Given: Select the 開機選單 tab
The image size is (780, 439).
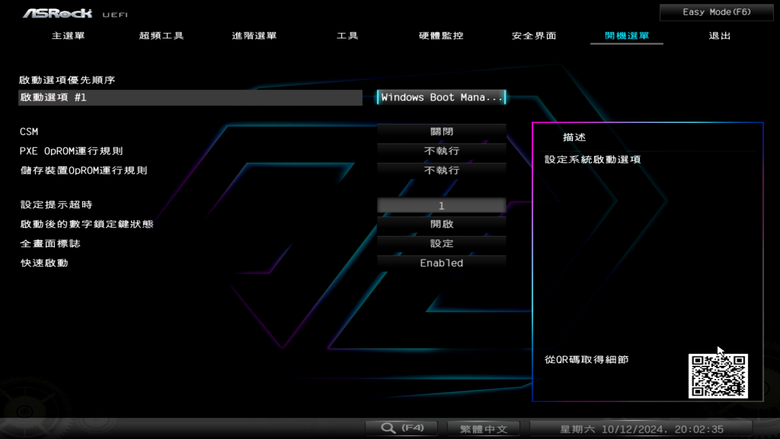Looking at the screenshot, I should tap(627, 36).
